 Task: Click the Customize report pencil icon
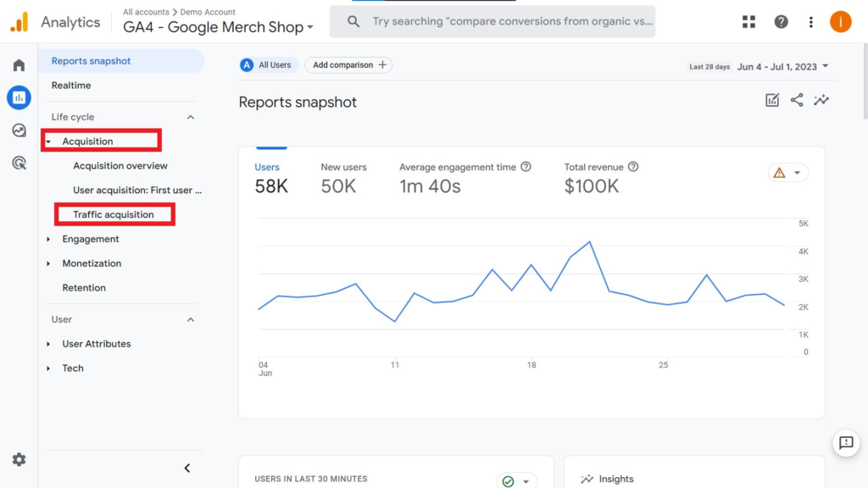(x=771, y=99)
